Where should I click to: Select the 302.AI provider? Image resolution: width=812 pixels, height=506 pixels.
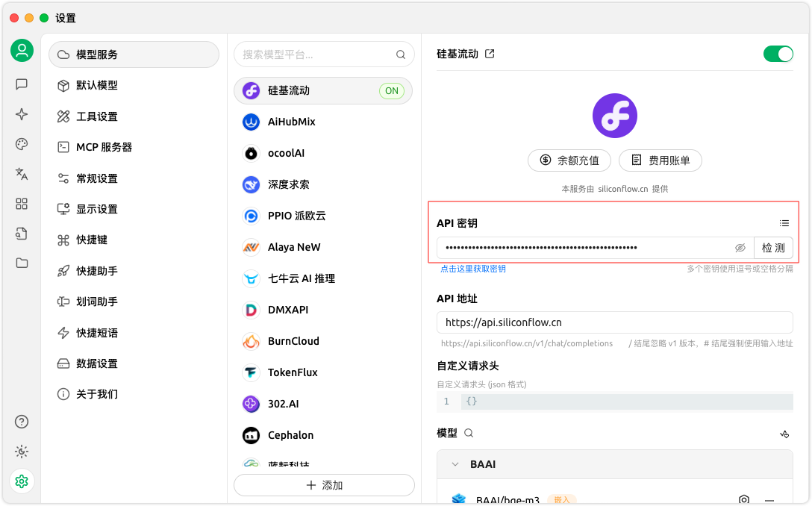(323, 404)
